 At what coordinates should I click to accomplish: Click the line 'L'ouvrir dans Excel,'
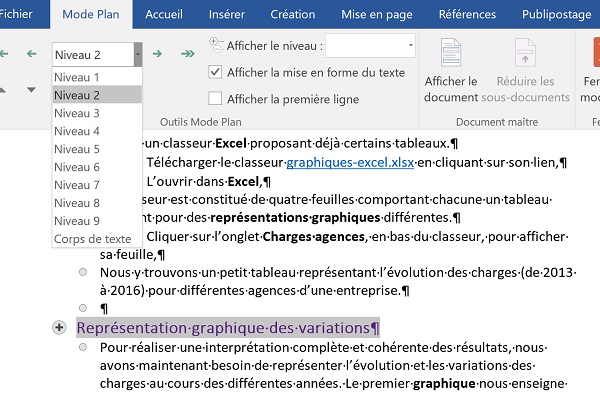pyautogui.click(x=208, y=181)
